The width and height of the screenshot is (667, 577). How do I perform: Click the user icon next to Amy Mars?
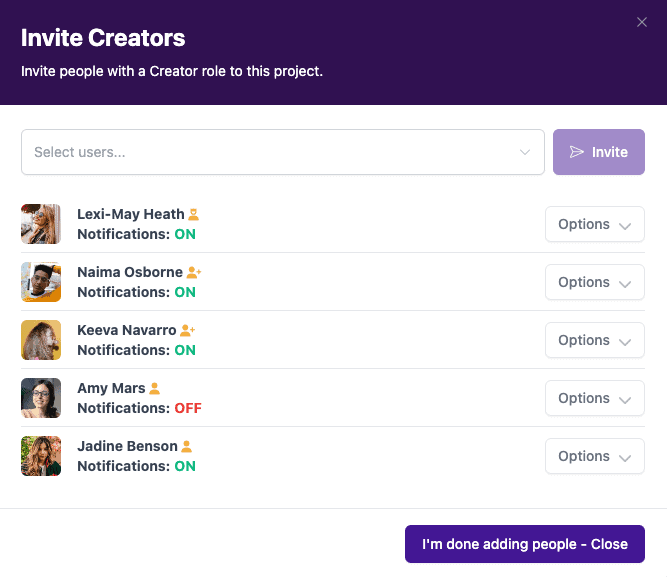(155, 388)
